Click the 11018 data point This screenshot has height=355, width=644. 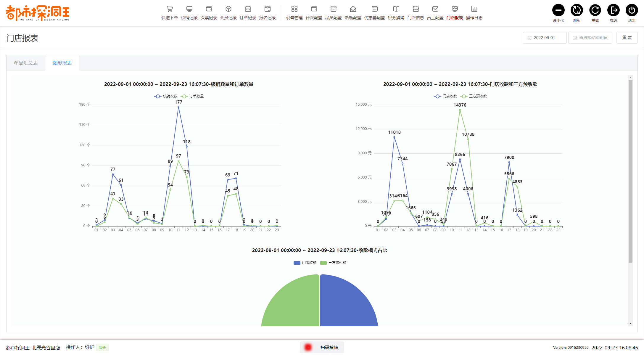coord(394,137)
